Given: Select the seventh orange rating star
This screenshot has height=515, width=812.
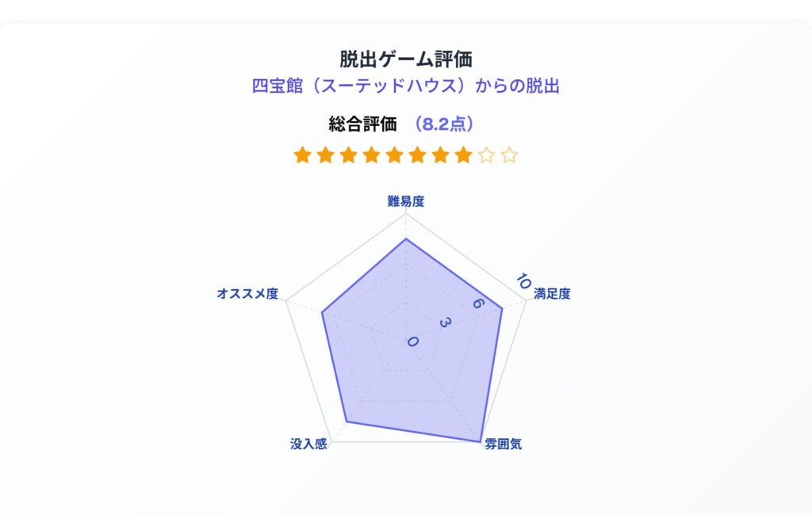Looking at the screenshot, I should click(x=441, y=154).
